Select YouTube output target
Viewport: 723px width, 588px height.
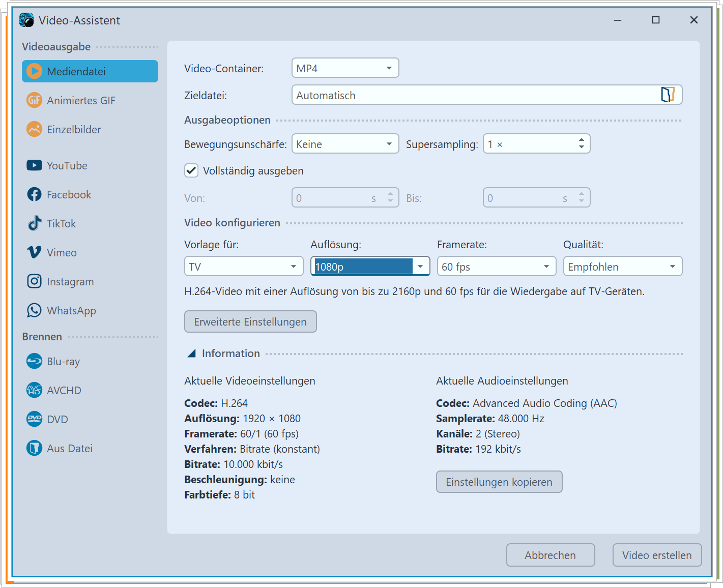pyautogui.click(x=90, y=165)
